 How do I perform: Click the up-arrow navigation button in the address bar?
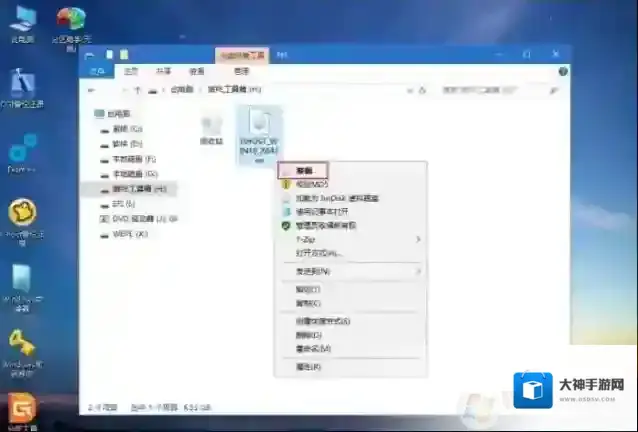pos(137,90)
